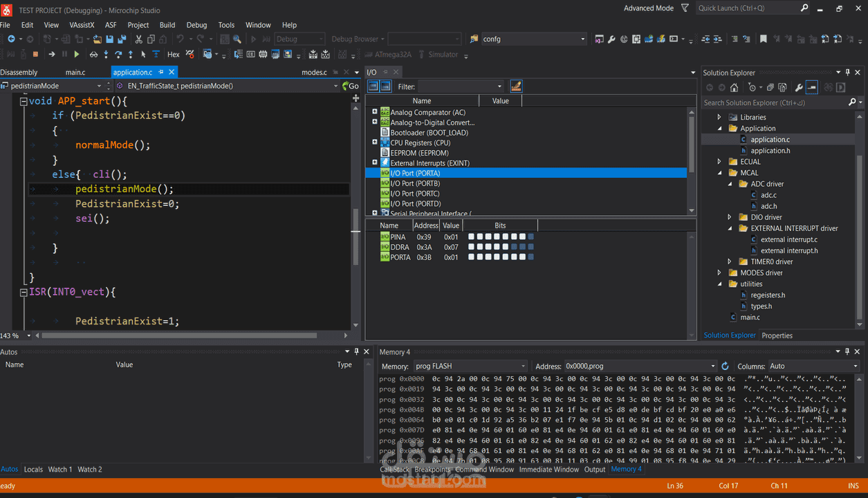Screen dimensions: 868x498
Task: Expand the TIMER0 driver folder
Action: tap(730, 261)
